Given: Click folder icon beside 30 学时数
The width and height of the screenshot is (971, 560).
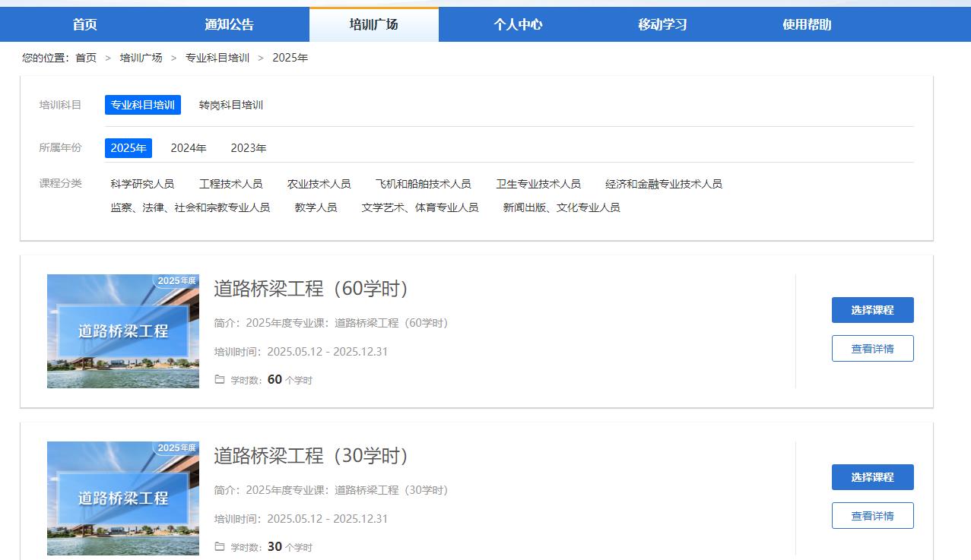Looking at the screenshot, I should (220, 546).
